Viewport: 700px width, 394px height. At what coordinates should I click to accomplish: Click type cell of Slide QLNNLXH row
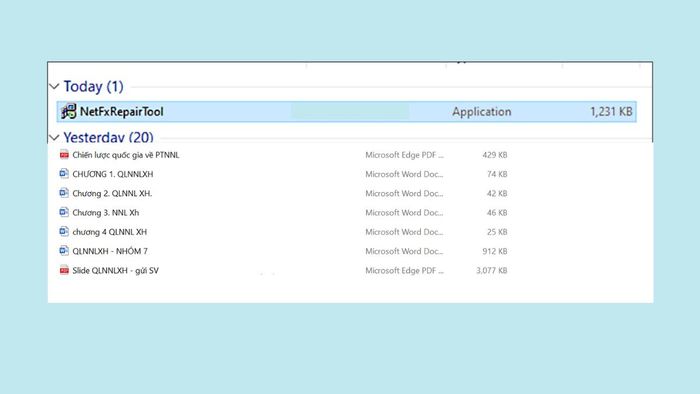click(x=404, y=270)
